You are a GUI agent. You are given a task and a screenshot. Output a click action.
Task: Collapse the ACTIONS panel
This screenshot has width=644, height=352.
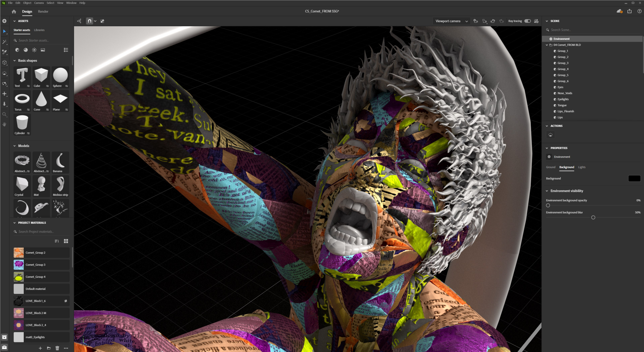547,126
